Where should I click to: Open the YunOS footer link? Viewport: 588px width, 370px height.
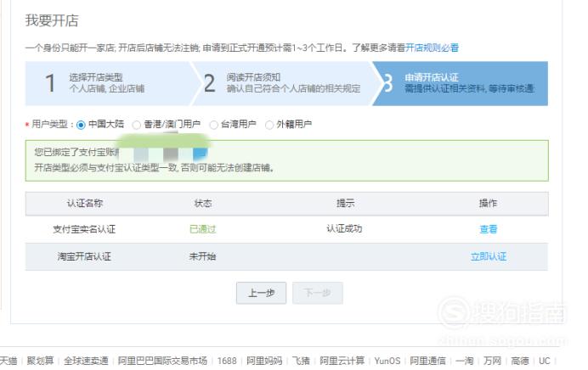tap(387, 361)
